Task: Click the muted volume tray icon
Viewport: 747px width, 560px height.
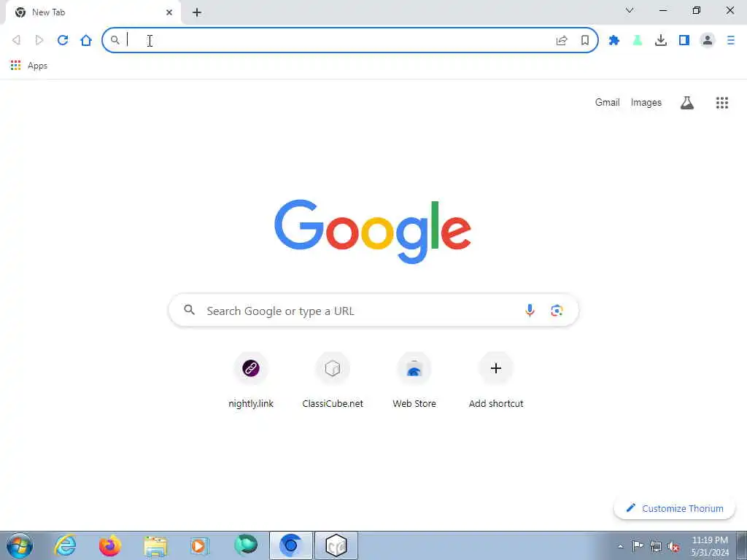Action: [673, 547]
